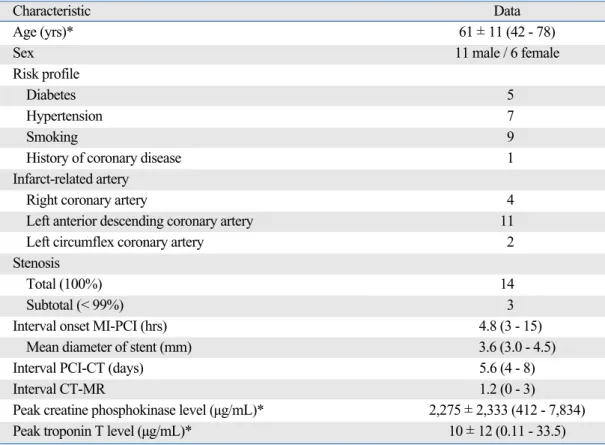This screenshot has width=605, height=445.
Task: Select 'Interval PCI-CT (days)' label
Action: coord(78,368)
